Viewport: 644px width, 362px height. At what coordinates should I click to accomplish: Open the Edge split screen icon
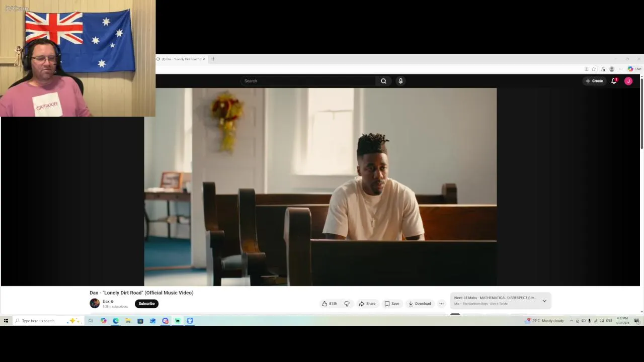point(586,69)
